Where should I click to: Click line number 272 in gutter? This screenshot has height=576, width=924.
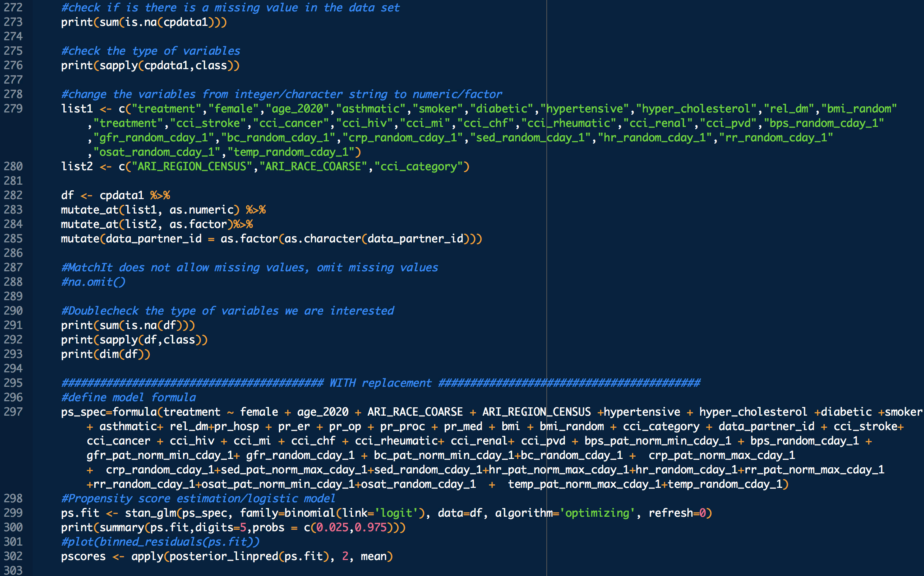(x=13, y=7)
